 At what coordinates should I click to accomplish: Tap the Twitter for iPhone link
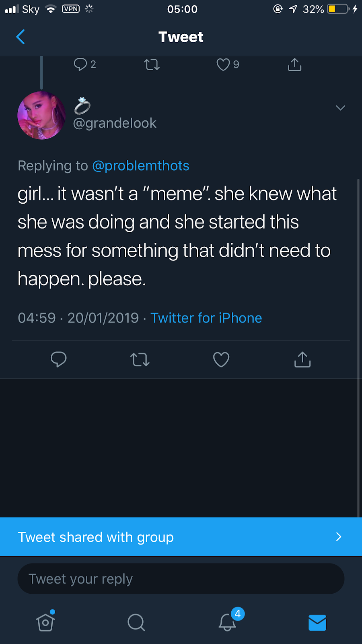pyautogui.click(x=206, y=318)
